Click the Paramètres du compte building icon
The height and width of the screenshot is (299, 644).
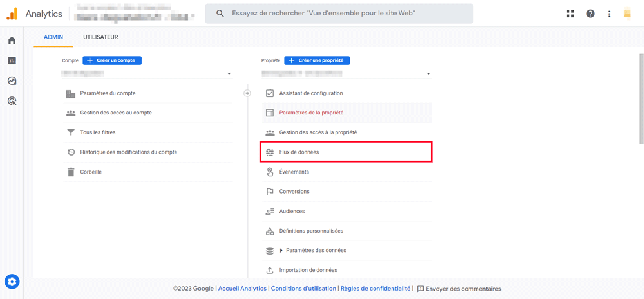71,93
